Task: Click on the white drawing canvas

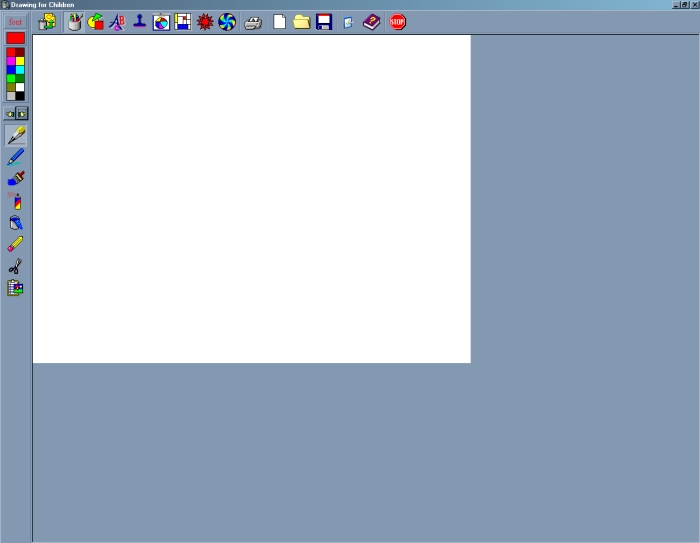Action: 251,199
